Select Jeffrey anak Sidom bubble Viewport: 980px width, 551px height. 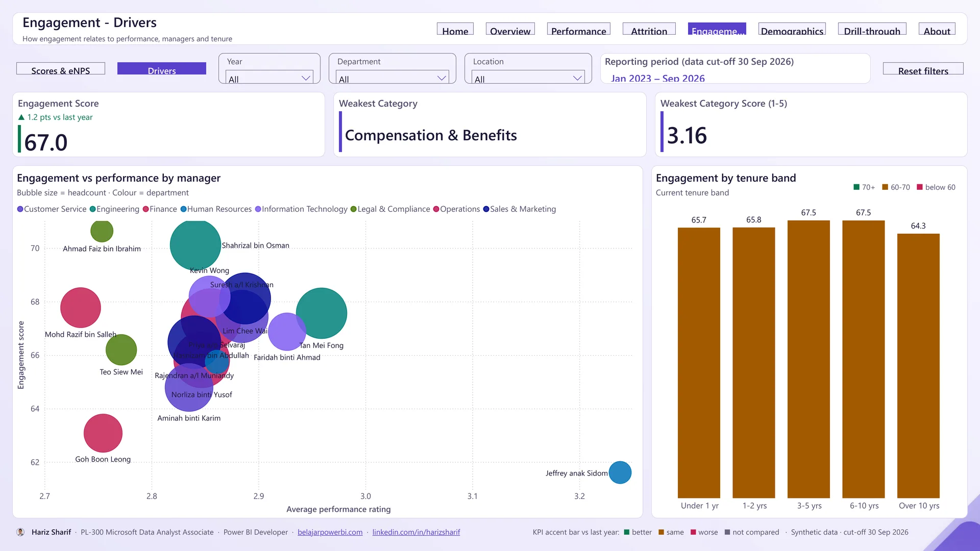tap(620, 472)
